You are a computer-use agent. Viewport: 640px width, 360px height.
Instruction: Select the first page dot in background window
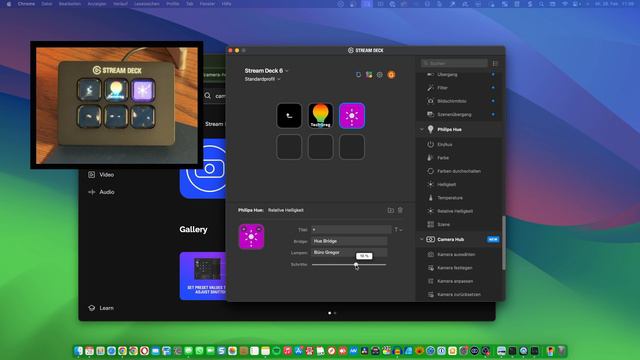[x=330, y=313]
